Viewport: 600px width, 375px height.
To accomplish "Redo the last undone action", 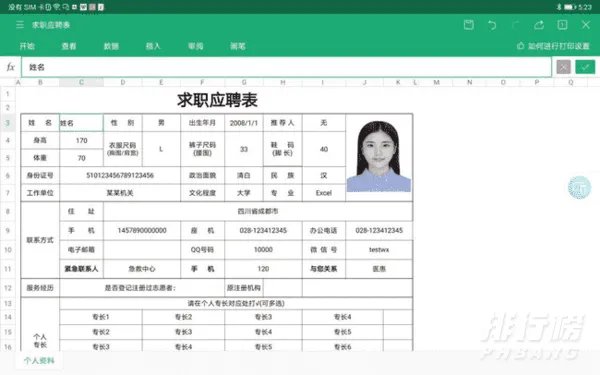I will (515, 25).
